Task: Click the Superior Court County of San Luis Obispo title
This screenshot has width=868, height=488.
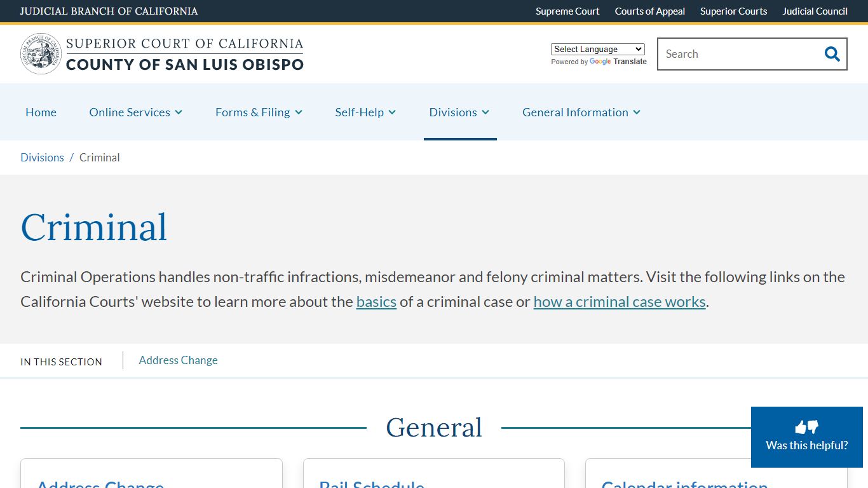Action: 185,54
